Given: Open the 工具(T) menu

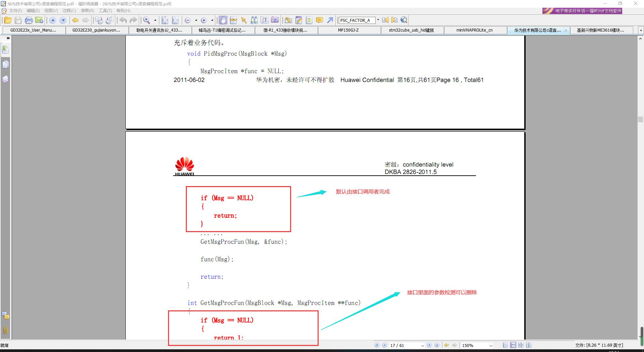Looking at the screenshot, I should click(x=105, y=11).
